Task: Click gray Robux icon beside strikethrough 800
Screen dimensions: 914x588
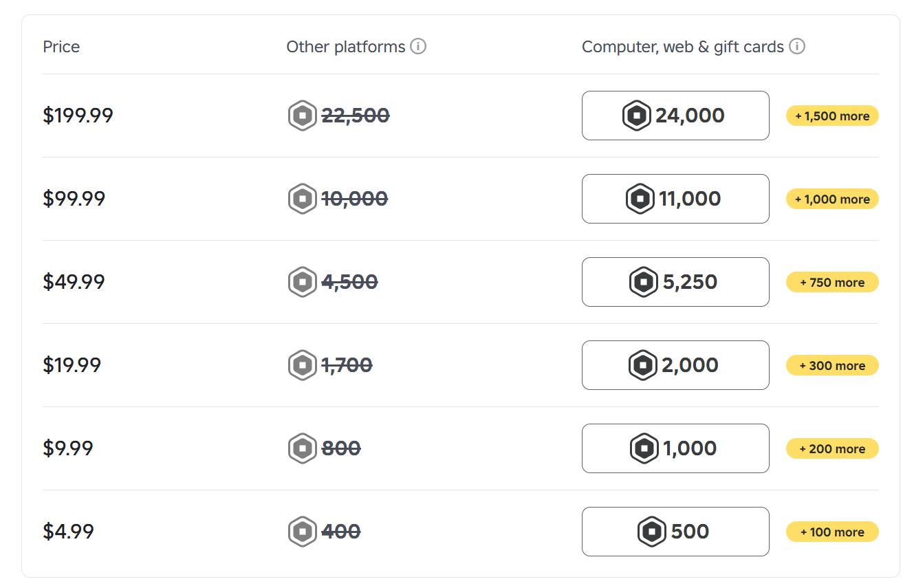Action: [x=302, y=448]
